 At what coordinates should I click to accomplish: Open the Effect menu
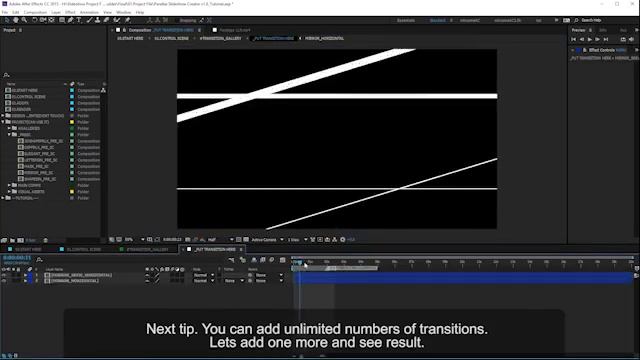(x=70, y=13)
